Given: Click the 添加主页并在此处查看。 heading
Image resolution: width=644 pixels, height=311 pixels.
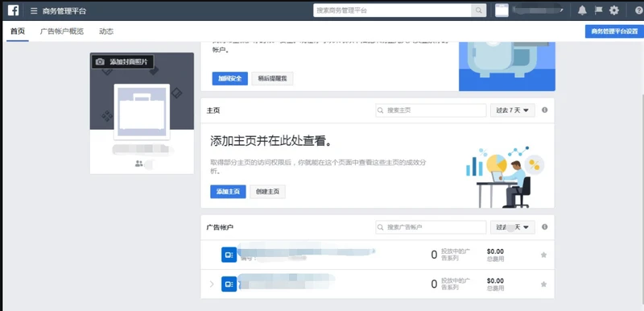Looking at the screenshot, I should coord(271,141).
